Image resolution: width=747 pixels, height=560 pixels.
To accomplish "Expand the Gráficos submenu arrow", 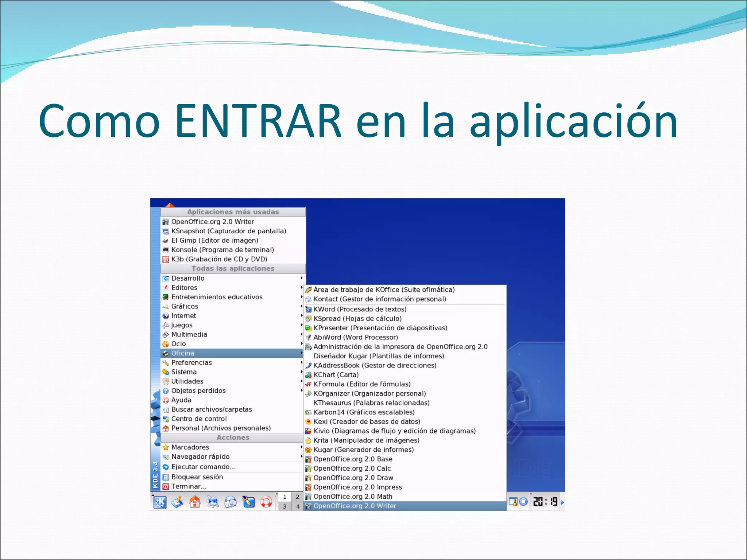I will (x=302, y=306).
